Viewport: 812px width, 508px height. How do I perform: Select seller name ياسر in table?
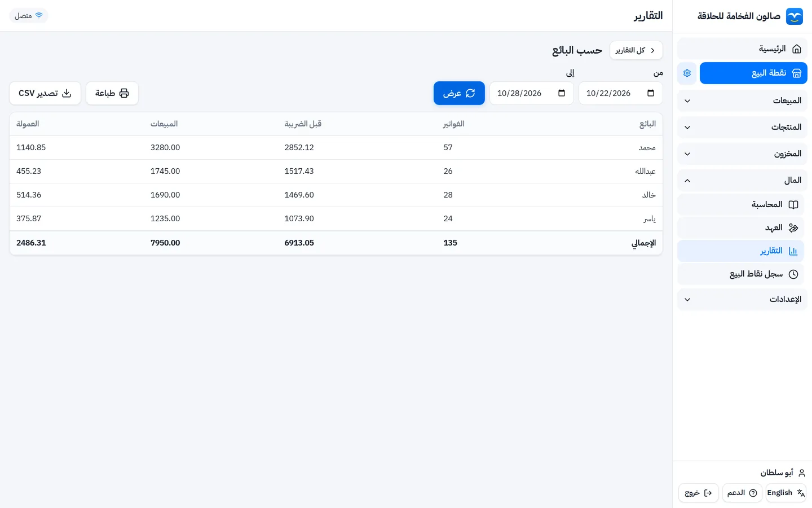click(x=650, y=219)
